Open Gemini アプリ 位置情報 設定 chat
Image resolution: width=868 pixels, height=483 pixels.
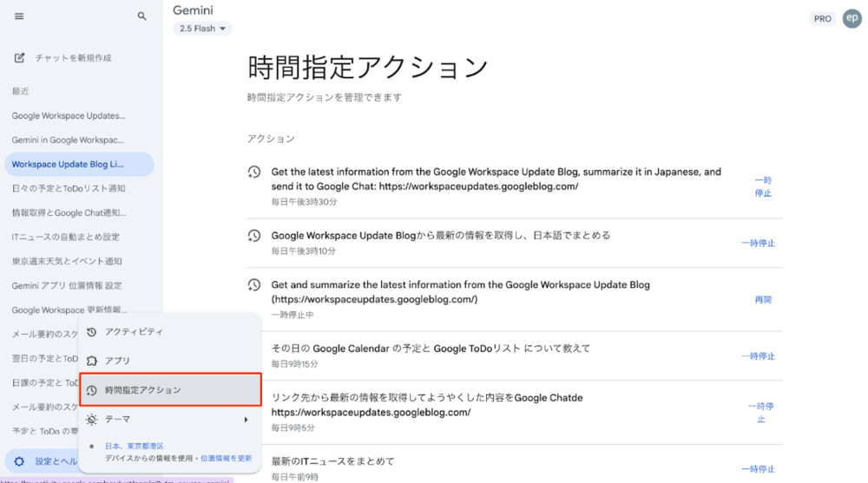click(67, 285)
